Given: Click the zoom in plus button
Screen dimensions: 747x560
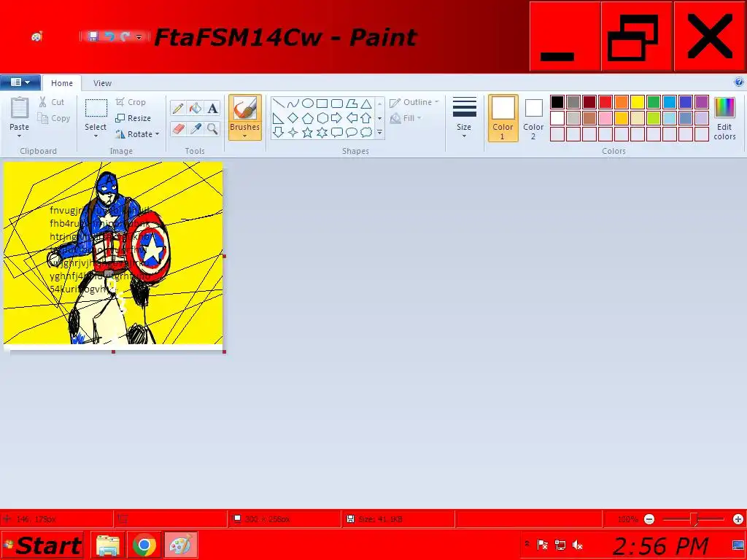Looking at the screenshot, I should 738,519.
